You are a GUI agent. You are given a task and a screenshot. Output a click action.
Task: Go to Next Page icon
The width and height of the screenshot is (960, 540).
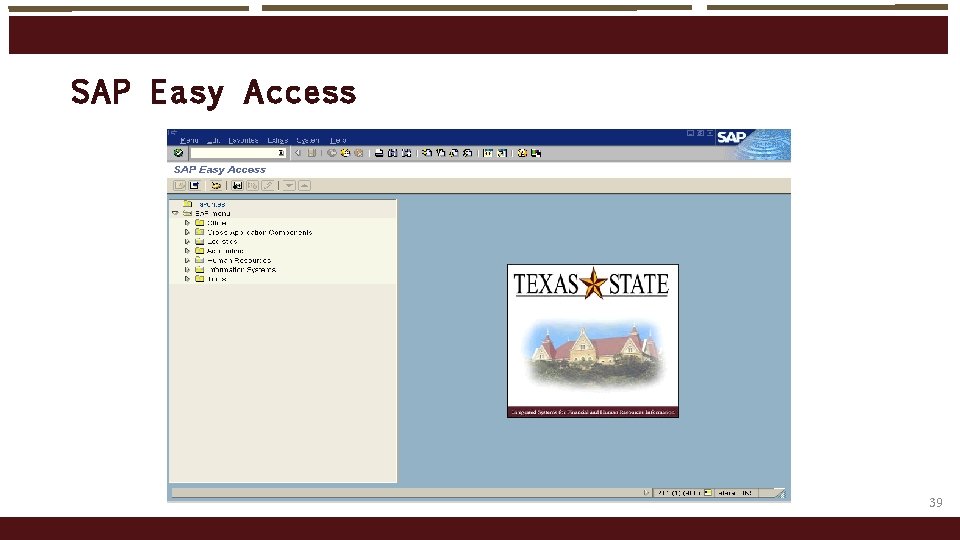pos(454,153)
